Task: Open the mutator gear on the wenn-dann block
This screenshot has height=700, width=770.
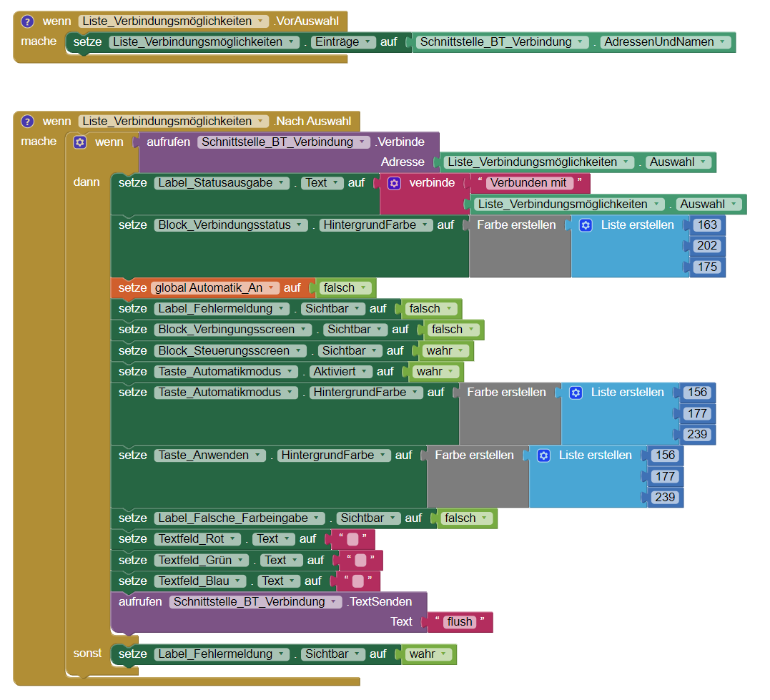Action: pyautogui.click(x=80, y=142)
